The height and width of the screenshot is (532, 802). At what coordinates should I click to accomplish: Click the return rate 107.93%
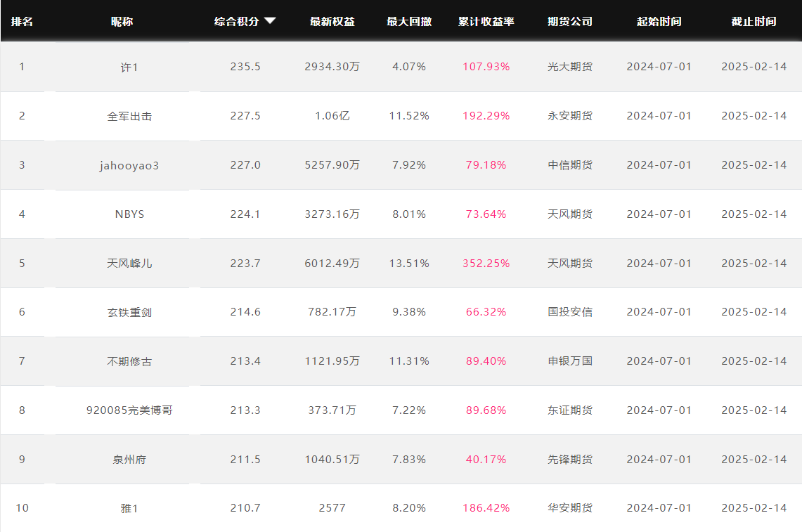click(x=486, y=67)
